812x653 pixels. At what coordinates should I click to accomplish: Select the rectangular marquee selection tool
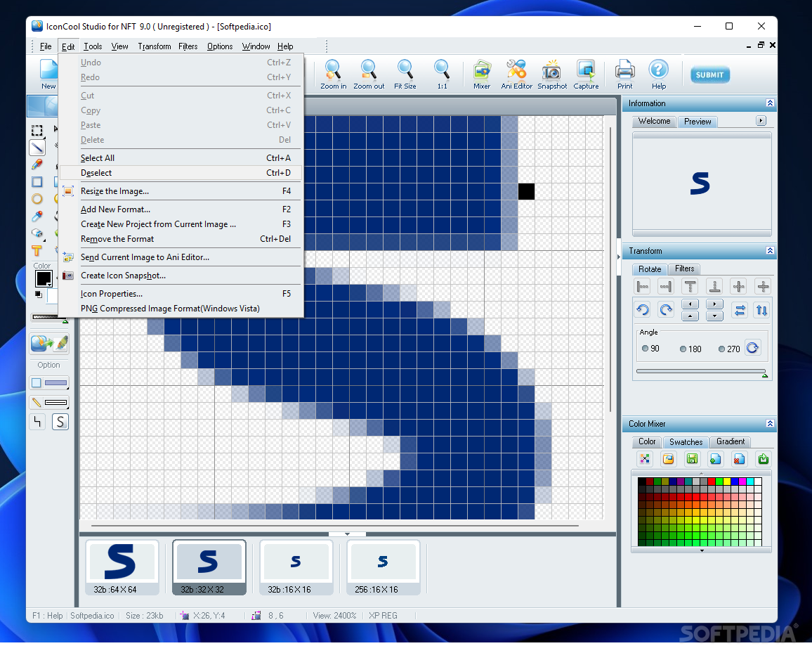click(x=37, y=131)
